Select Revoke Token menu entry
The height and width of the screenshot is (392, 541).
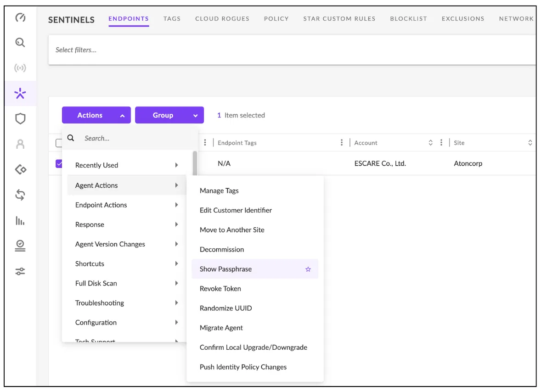click(220, 289)
